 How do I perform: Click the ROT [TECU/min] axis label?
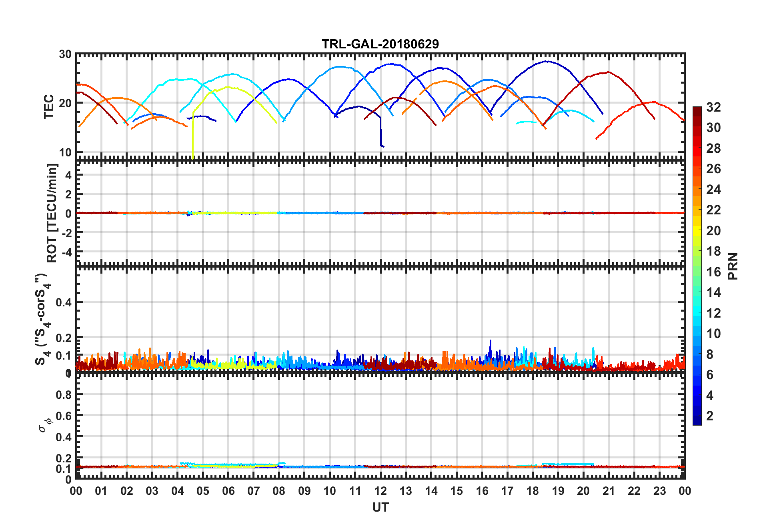point(52,213)
